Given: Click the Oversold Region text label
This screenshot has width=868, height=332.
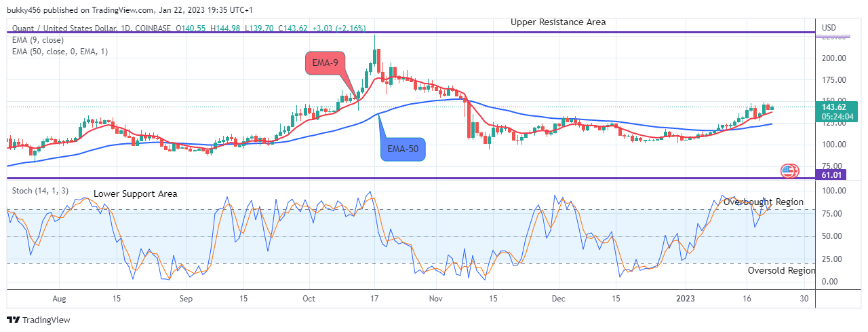Looking at the screenshot, I should click(782, 270).
